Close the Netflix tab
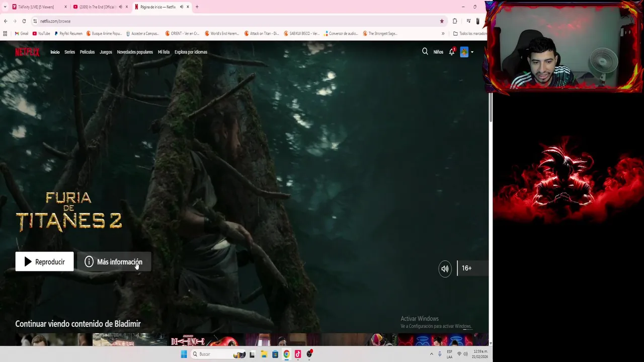Image resolution: width=644 pixels, height=362 pixels. point(188,7)
